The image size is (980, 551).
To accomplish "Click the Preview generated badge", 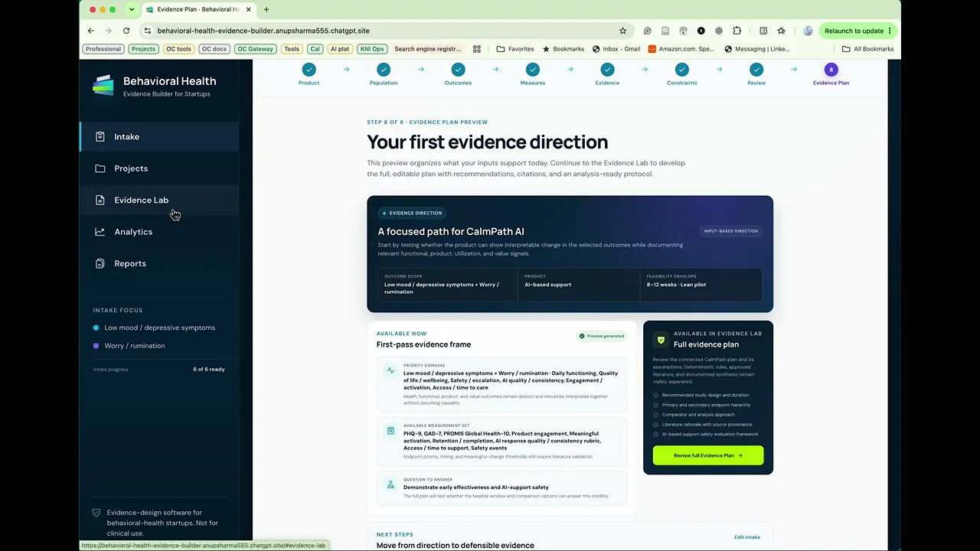I will (x=601, y=336).
